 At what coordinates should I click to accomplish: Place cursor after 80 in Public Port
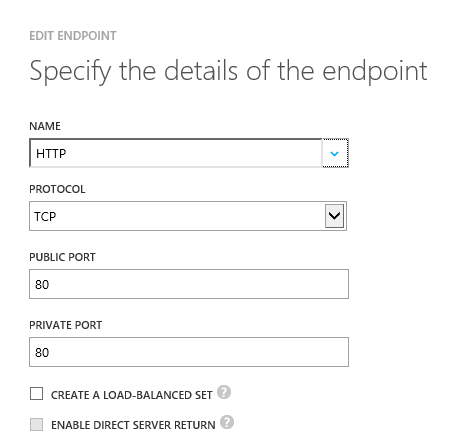click(x=51, y=285)
